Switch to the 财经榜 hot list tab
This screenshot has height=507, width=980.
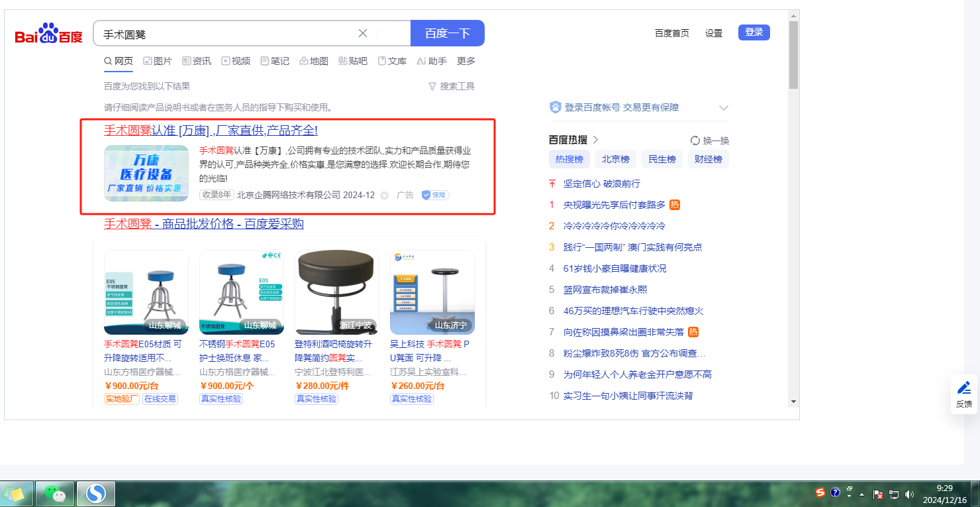pos(708,159)
